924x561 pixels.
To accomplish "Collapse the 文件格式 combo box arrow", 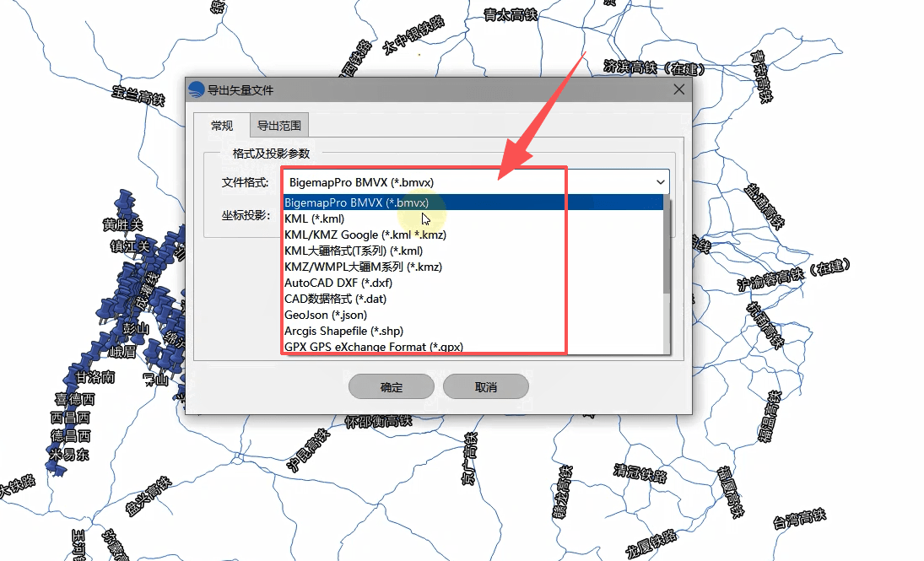I will [660, 182].
